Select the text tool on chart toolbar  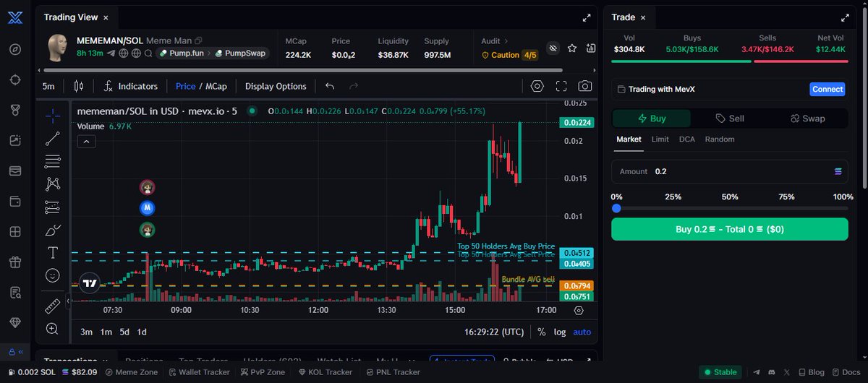pyautogui.click(x=53, y=252)
